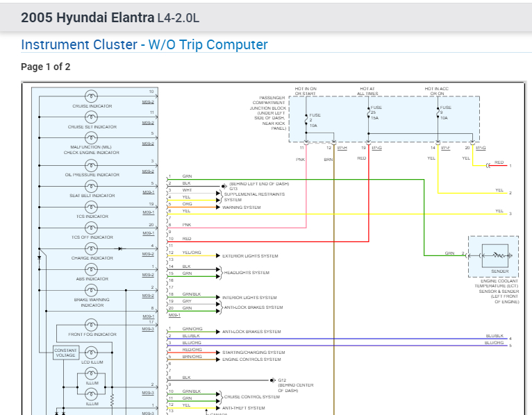The height and width of the screenshot is (415, 532).
Task: Click the Fuse 25 15A symbol
Action: [369, 112]
